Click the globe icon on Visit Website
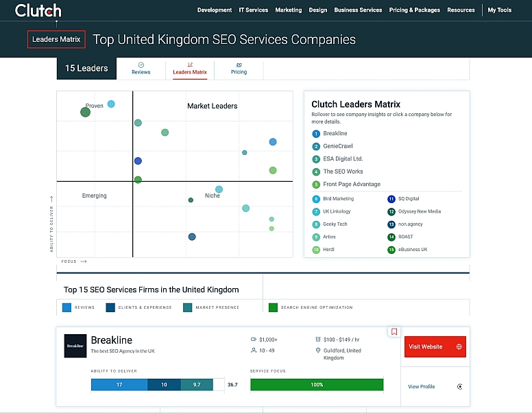This screenshot has height=413, width=532. point(459,346)
